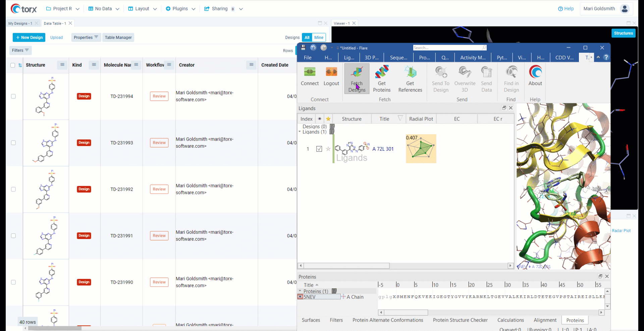Click the user avatar icon next to Mari Goldsmith
Screen dimensions: 644x331
pos(625,9)
